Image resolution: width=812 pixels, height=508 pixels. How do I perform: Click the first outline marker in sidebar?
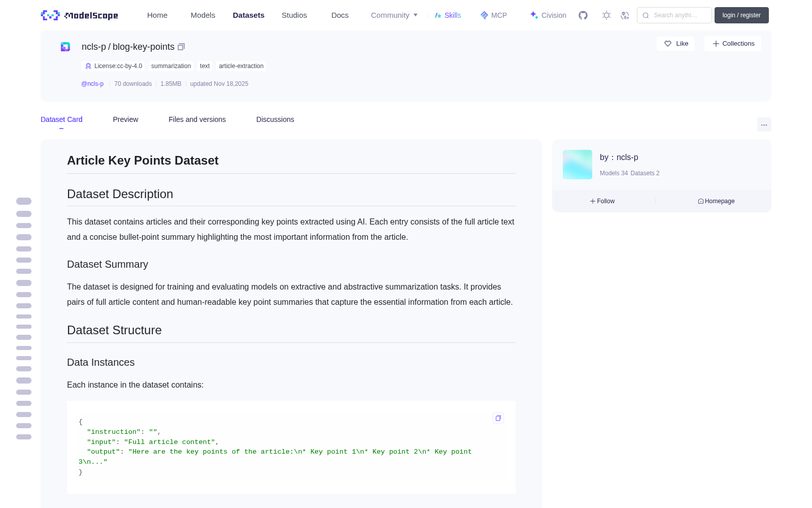(24, 201)
